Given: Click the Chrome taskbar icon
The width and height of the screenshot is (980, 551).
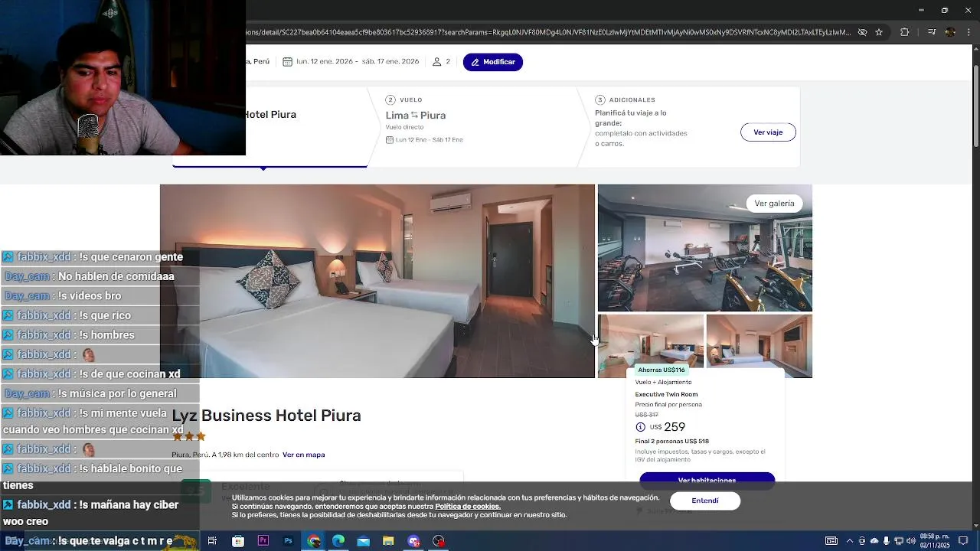Looking at the screenshot, I should pyautogui.click(x=314, y=541).
